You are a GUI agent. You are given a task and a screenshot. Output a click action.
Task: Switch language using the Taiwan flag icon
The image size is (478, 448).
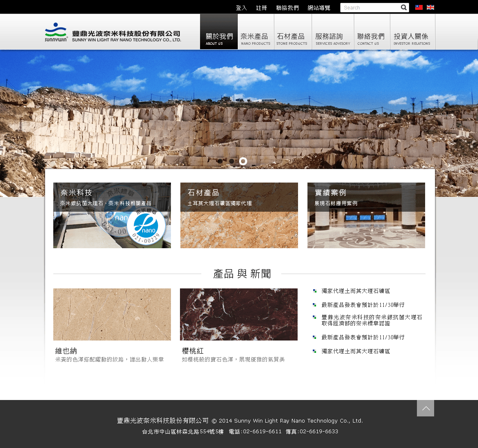pyautogui.click(x=419, y=7)
